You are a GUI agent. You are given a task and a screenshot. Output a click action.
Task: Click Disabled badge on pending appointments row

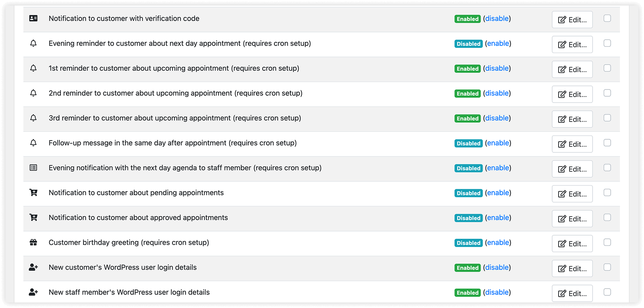click(468, 193)
